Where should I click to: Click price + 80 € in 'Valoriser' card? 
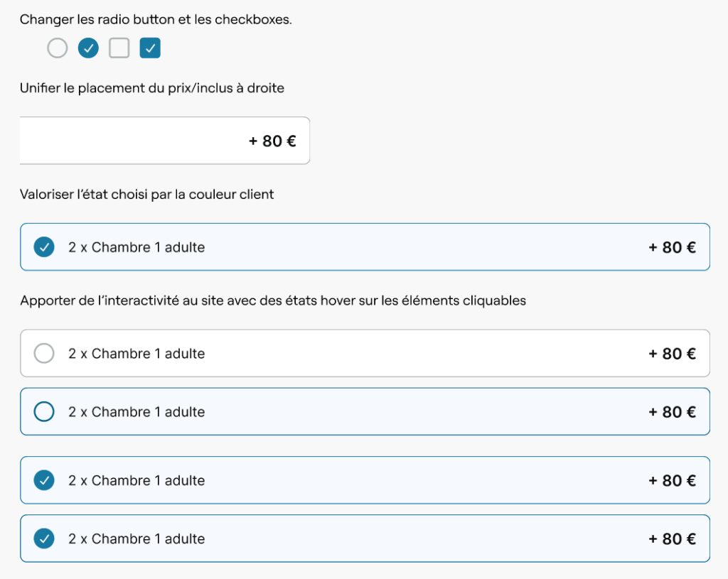click(673, 247)
